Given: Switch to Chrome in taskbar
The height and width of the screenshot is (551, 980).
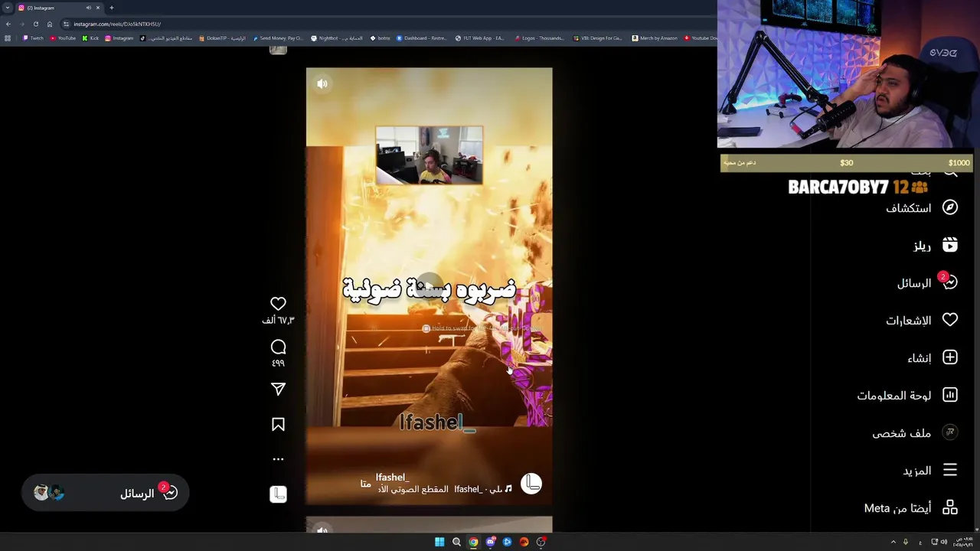Looking at the screenshot, I should click(473, 542).
